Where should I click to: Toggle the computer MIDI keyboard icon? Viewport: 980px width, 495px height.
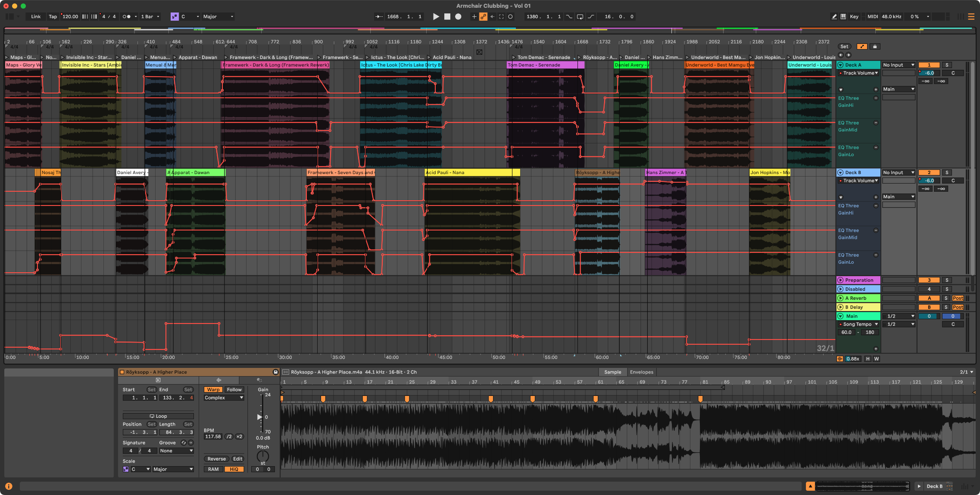point(843,16)
